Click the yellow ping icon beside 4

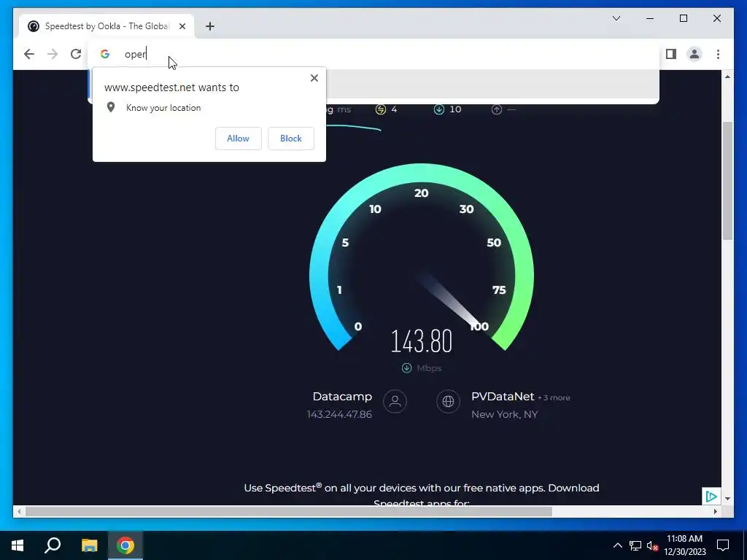tap(380, 109)
